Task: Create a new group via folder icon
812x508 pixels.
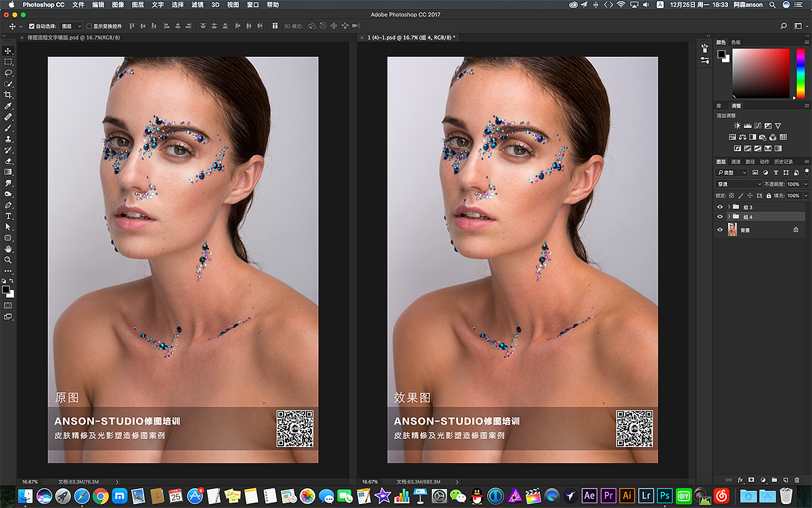Action: [x=774, y=480]
